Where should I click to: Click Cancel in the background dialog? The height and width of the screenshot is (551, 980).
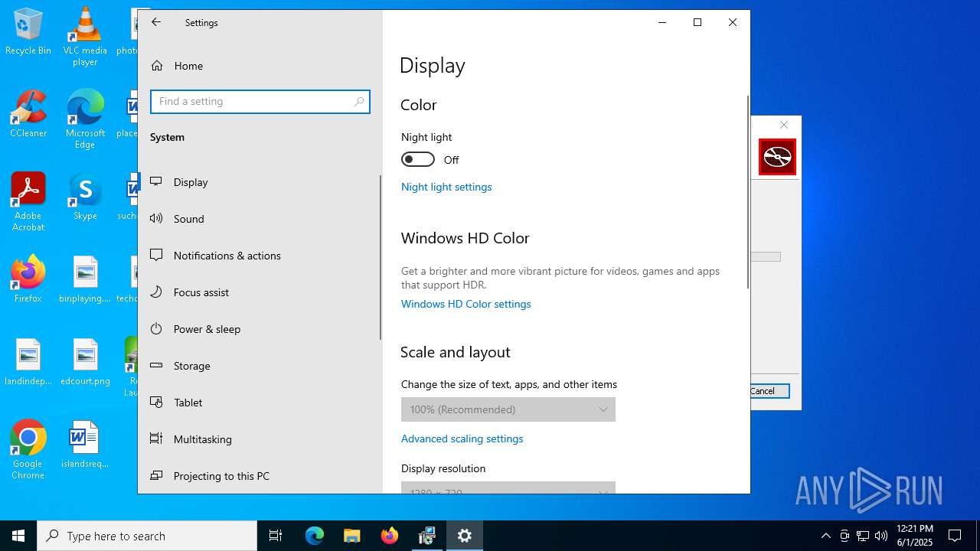(769, 391)
